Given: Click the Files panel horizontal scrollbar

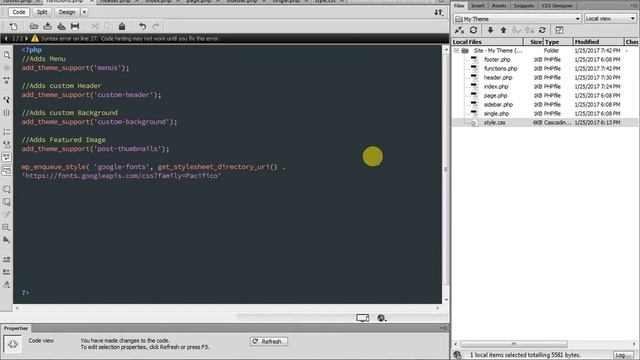Looking at the screenshot, I should click(x=513, y=344).
